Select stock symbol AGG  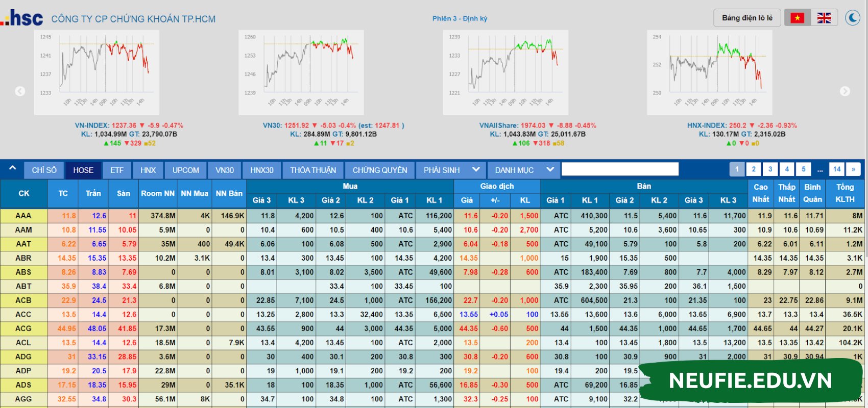23,399
